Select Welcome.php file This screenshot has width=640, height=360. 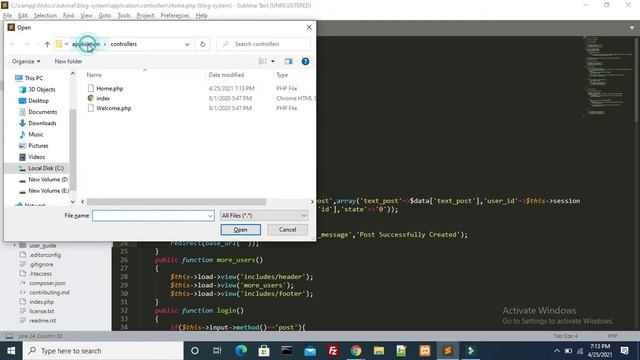113,108
